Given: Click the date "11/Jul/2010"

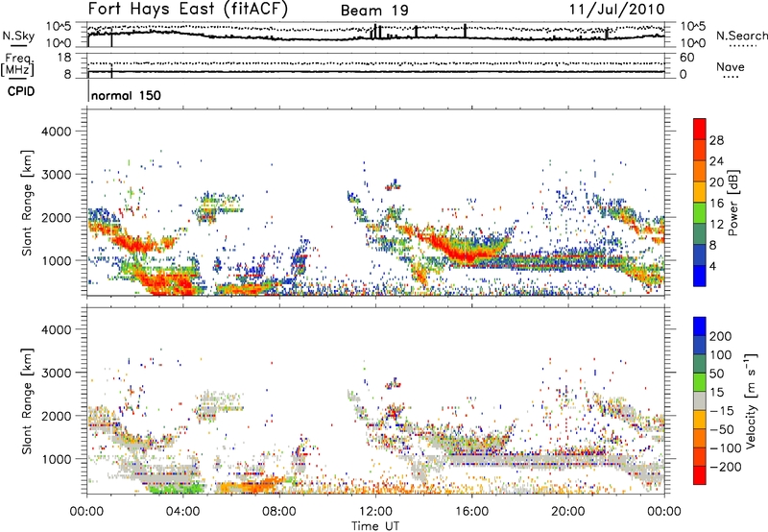Looking at the screenshot, I should pos(617,10).
